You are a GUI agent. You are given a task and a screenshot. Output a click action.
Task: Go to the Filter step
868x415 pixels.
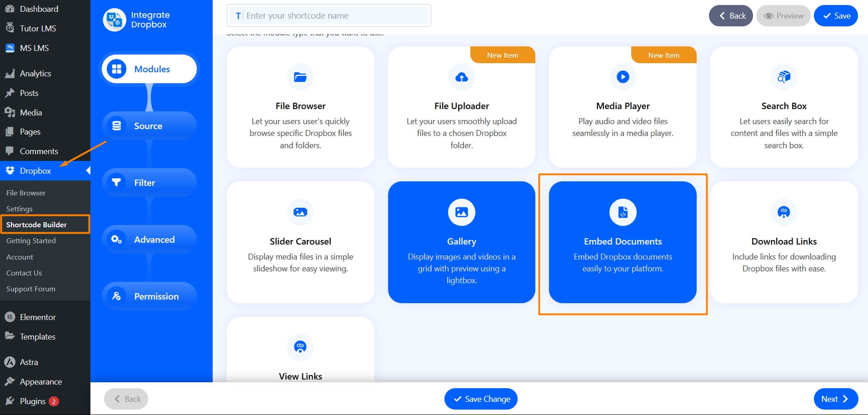click(150, 182)
